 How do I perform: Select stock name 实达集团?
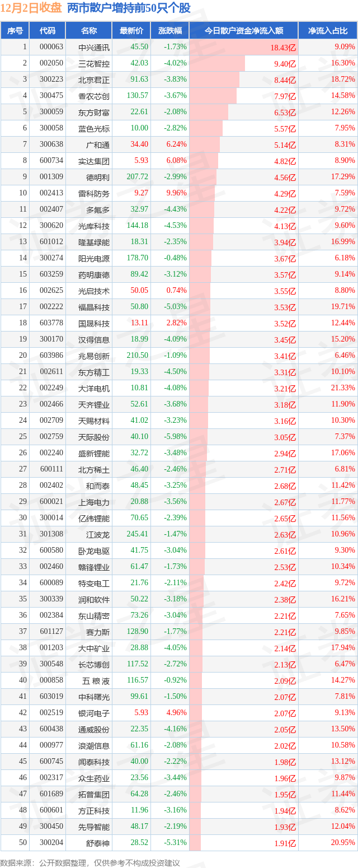94,161
